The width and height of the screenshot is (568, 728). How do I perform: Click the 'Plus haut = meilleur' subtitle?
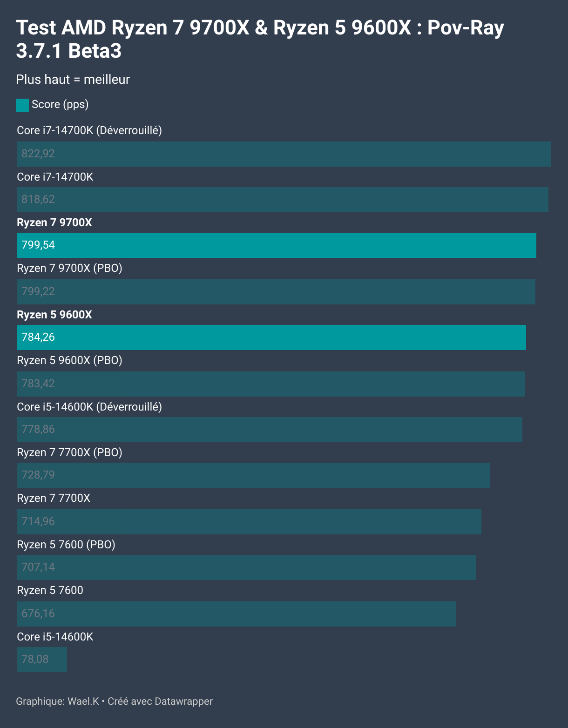pos(73,80)
